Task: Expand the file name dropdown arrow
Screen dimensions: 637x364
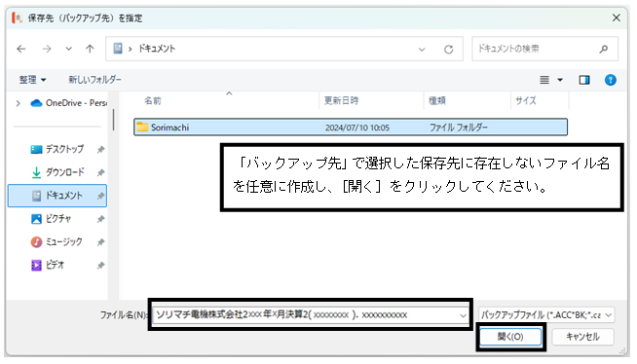Action: tap(463, 315)
